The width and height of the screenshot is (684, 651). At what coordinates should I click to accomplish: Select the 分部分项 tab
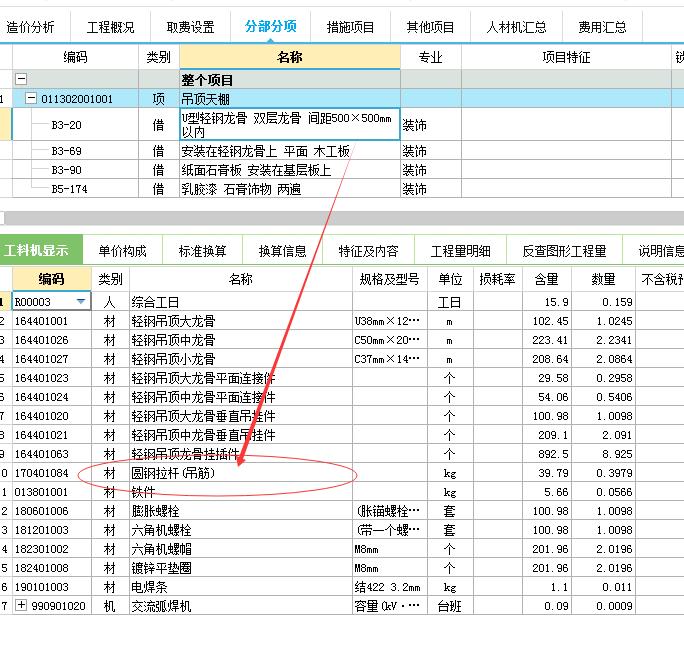270,27
